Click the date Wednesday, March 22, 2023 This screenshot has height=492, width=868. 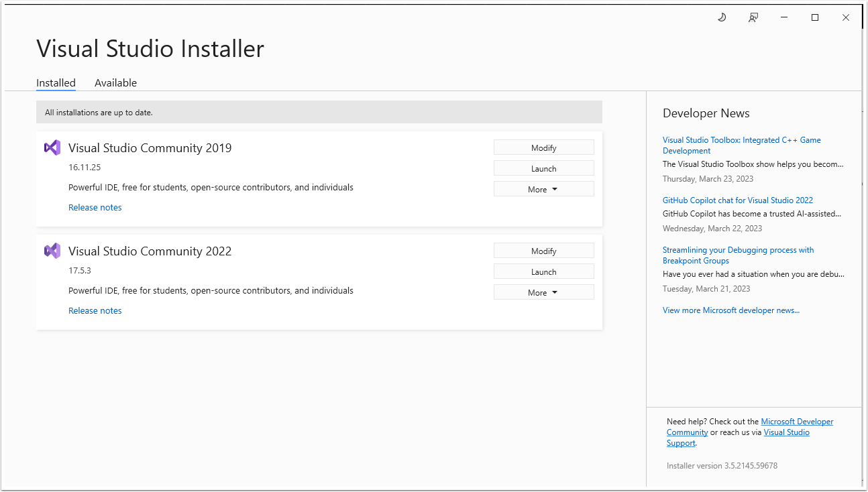pos(712,229)
